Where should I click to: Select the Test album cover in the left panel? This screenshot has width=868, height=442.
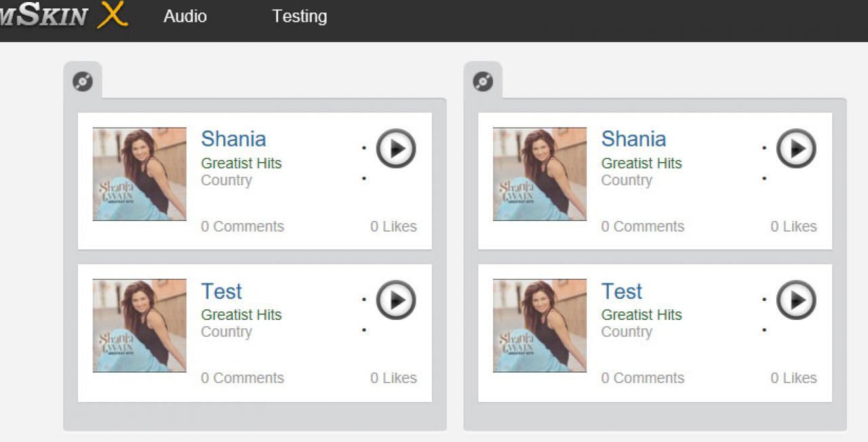pos(140,325)
